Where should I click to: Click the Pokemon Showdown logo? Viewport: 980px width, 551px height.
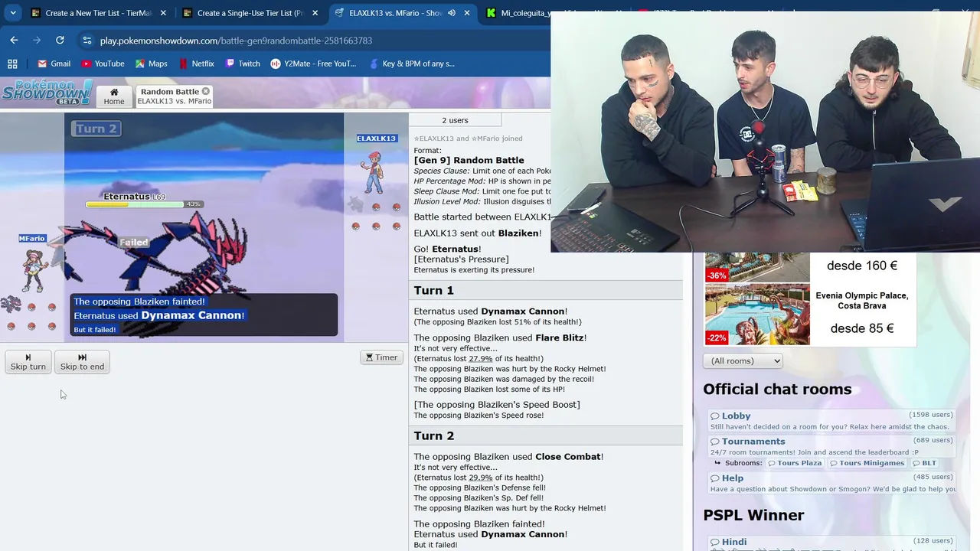tap(47, 93)
